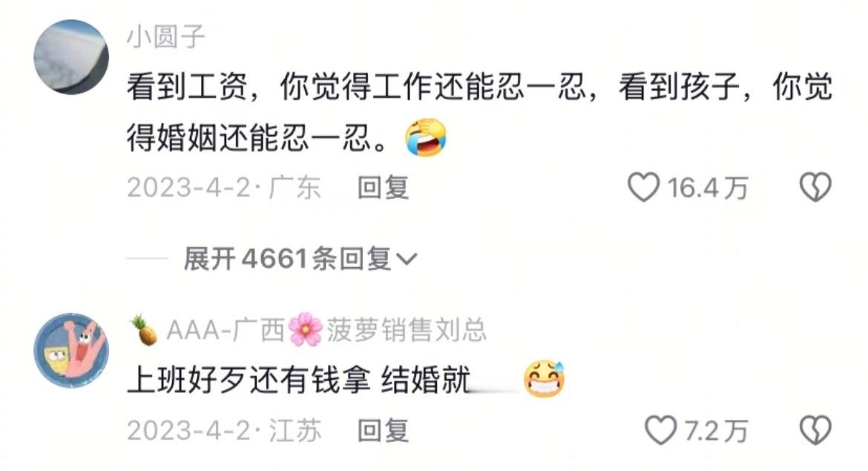Viewport: 868px width, 471px height.
Task: Open the SpongeBob Patrick avatar profile
Action: (x=71, y=350)
